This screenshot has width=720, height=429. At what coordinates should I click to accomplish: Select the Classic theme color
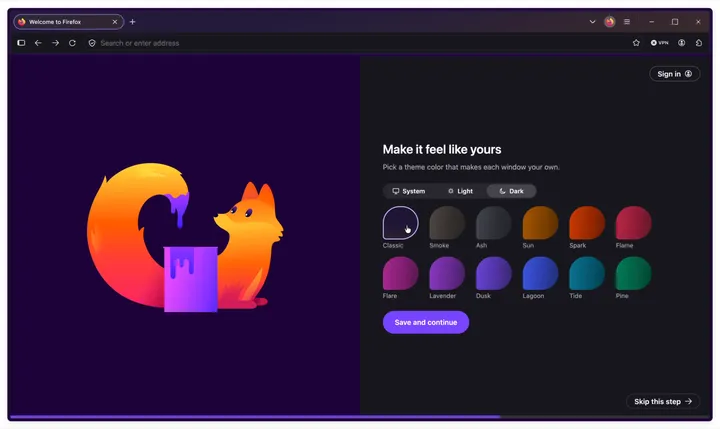400,223
